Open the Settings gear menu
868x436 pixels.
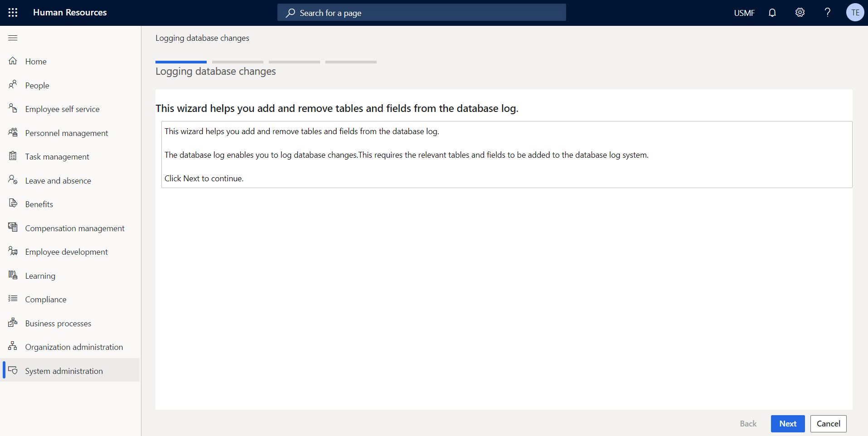800,12
